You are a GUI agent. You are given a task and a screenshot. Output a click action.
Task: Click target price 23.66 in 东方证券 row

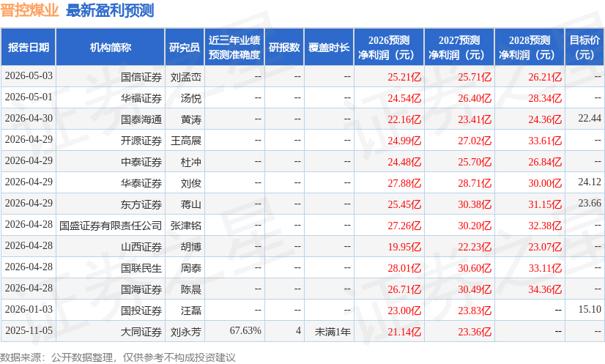590,203
